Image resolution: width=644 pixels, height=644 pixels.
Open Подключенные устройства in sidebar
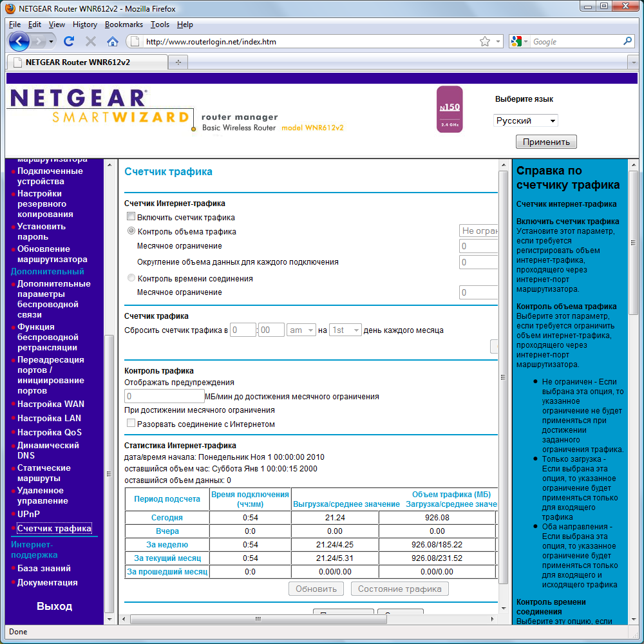pos(50,176)
